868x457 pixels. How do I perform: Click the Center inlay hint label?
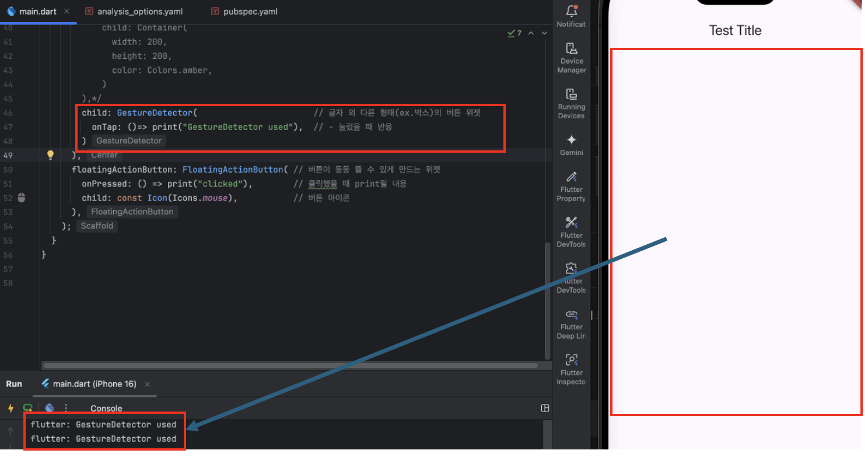(x=104, y=155)
